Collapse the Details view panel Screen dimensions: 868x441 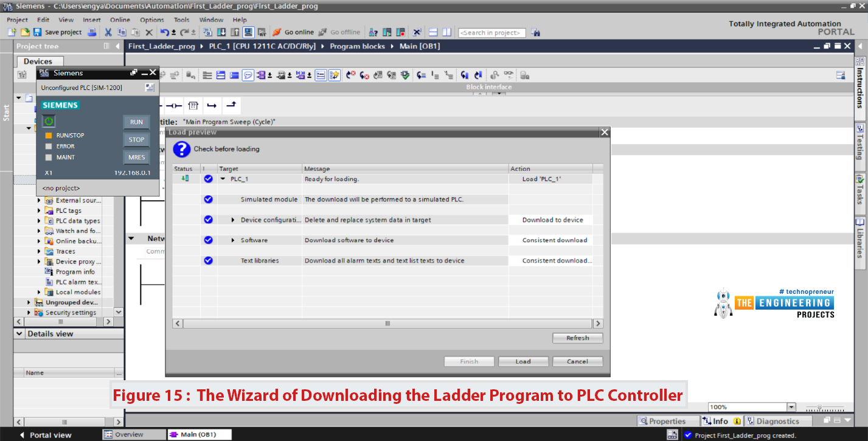(x=21, y=334)
